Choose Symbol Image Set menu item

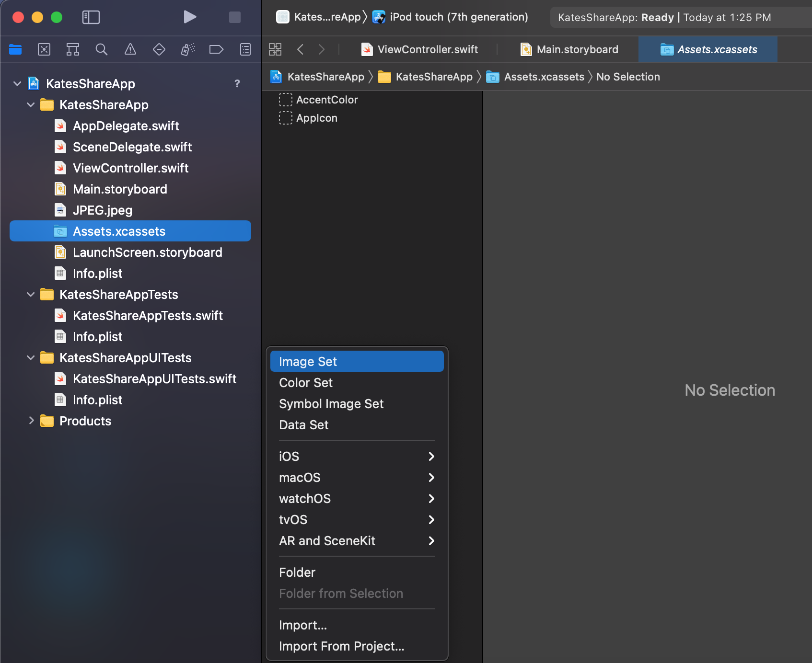pyautogui.click(x=357, y=404)
